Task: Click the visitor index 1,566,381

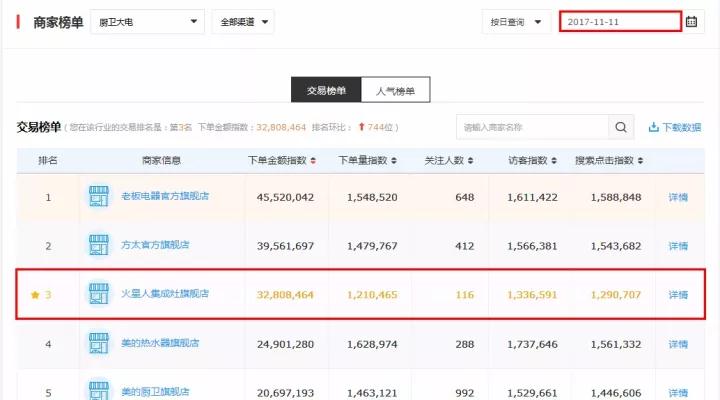Action: pos(532,246)
